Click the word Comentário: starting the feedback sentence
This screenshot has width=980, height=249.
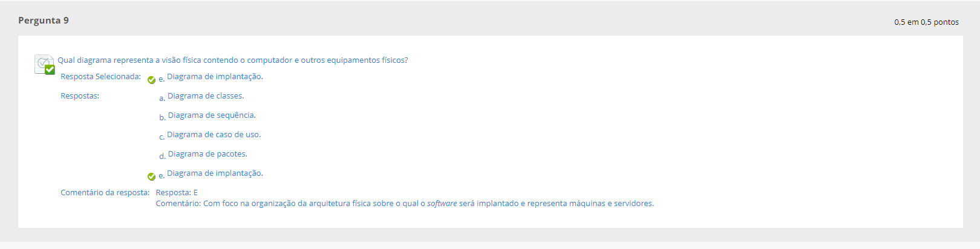pyautogui.click(x=178, y=204)
